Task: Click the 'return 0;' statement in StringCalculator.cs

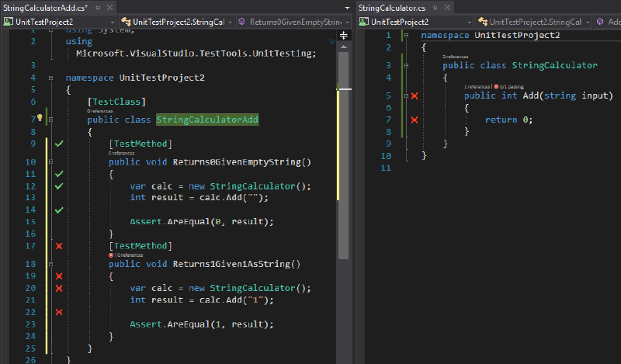Action: [x=509, y=120]
